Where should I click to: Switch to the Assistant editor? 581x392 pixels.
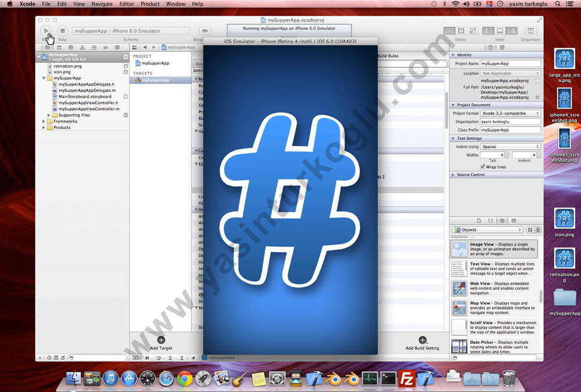coord(461,31)
